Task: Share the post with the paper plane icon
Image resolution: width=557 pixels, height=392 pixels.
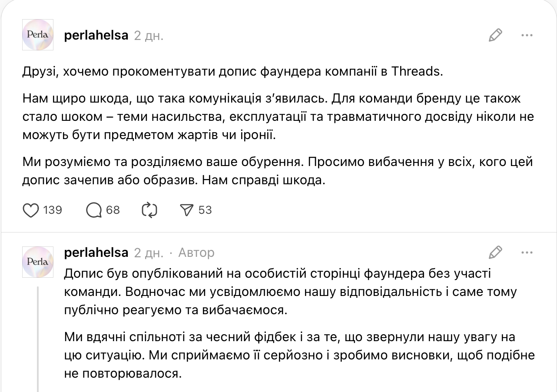Action: [x=186, y=210]
